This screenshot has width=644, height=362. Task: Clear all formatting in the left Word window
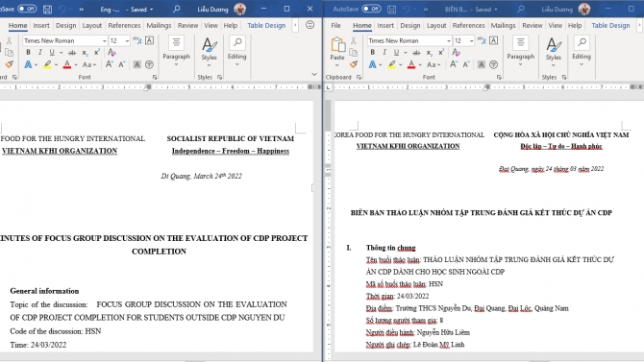[x=111, y=53]
